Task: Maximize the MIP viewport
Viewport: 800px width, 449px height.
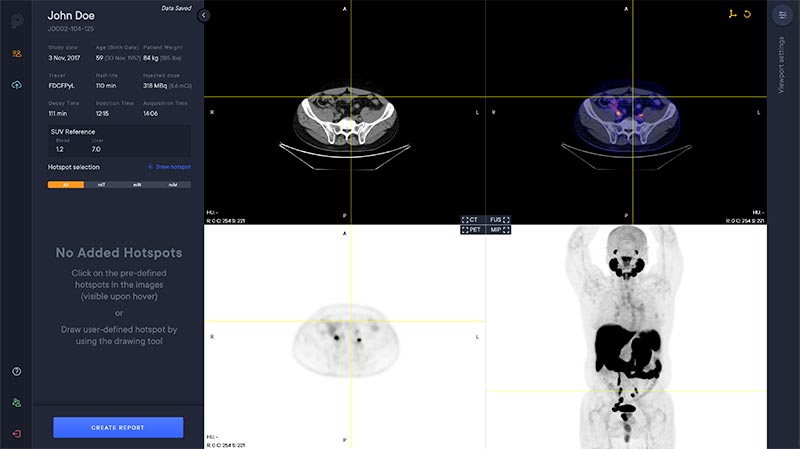Action: (x=499, y=230)
